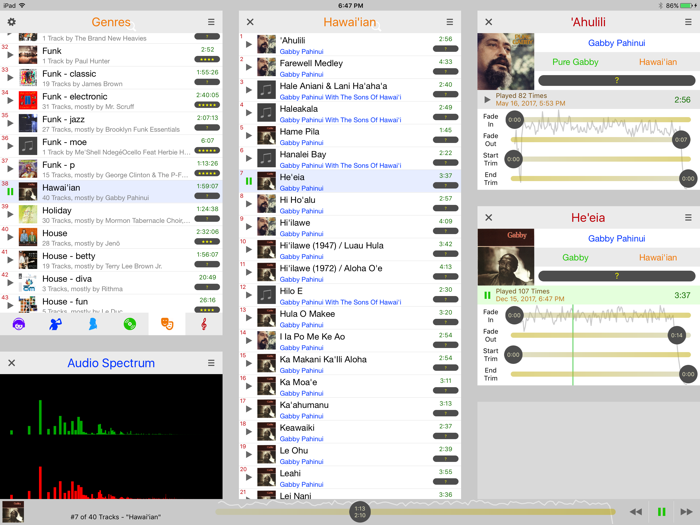Play the 'Ahulili track from the list

[x=249, y=45]
